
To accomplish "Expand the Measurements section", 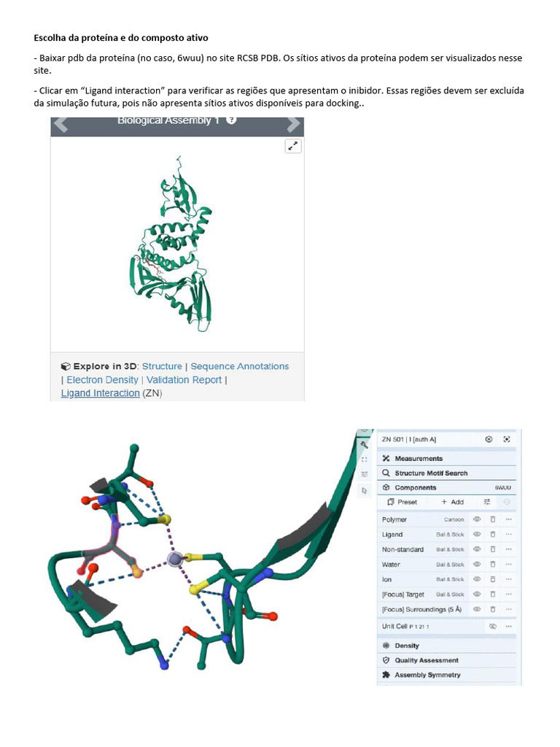I will (x=447, y=458).
